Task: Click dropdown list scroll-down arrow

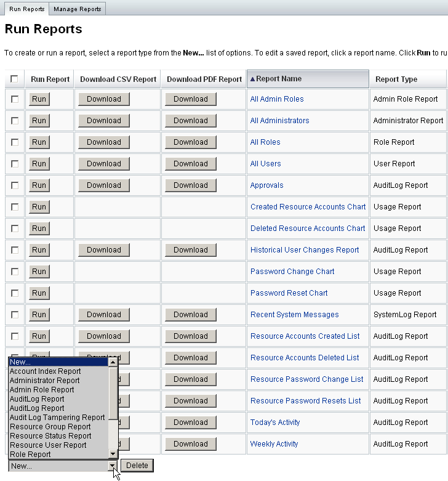Action: (x=113, y=454)
